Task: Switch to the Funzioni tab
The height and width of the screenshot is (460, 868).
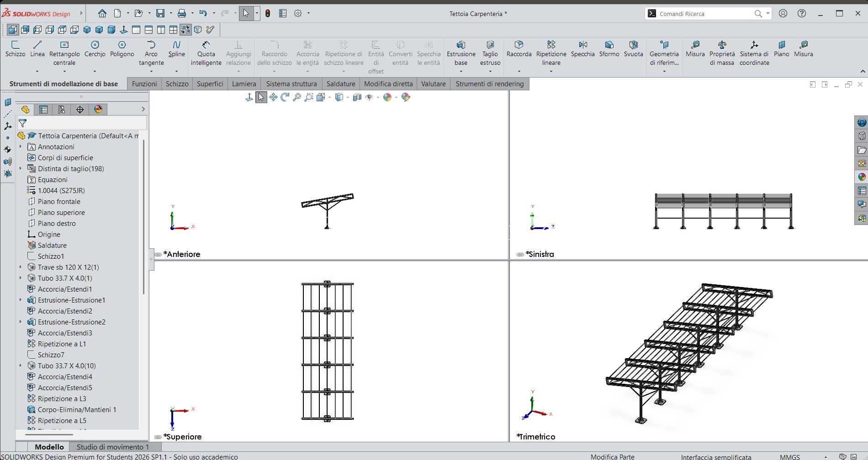Action: (144, 84)
